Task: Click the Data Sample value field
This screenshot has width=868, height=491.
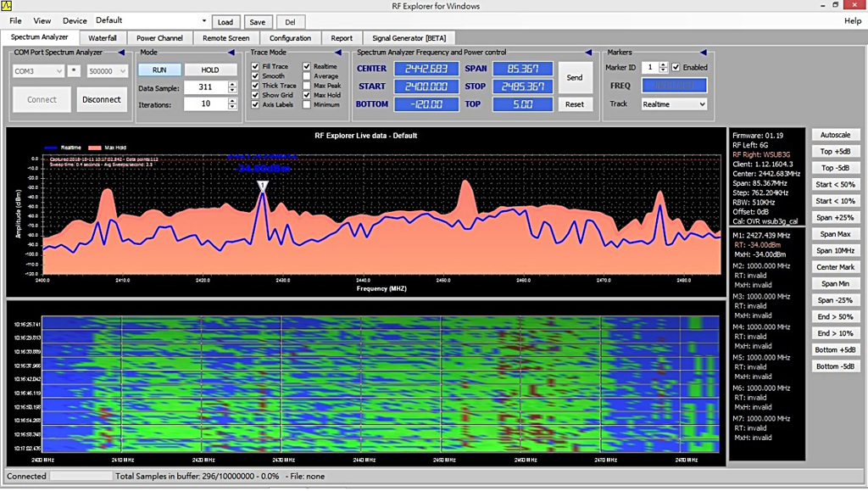Action: 206,87
